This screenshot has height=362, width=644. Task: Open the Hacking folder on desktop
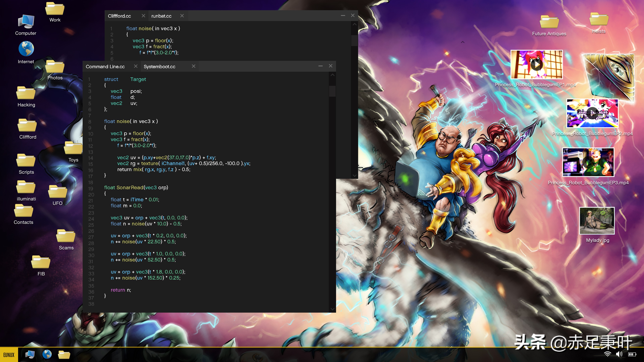click(26, 93)
